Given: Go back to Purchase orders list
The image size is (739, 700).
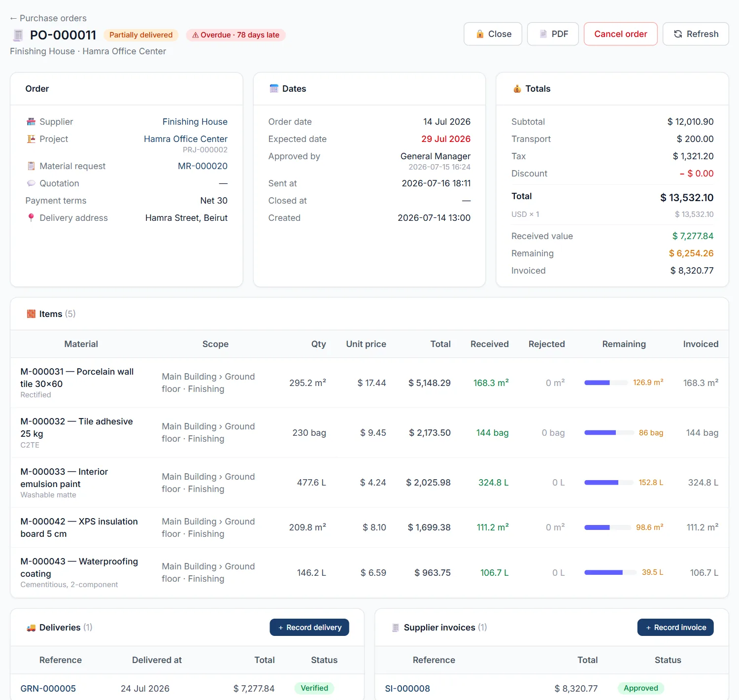Looking at the screenshot, I should point(48,18).
